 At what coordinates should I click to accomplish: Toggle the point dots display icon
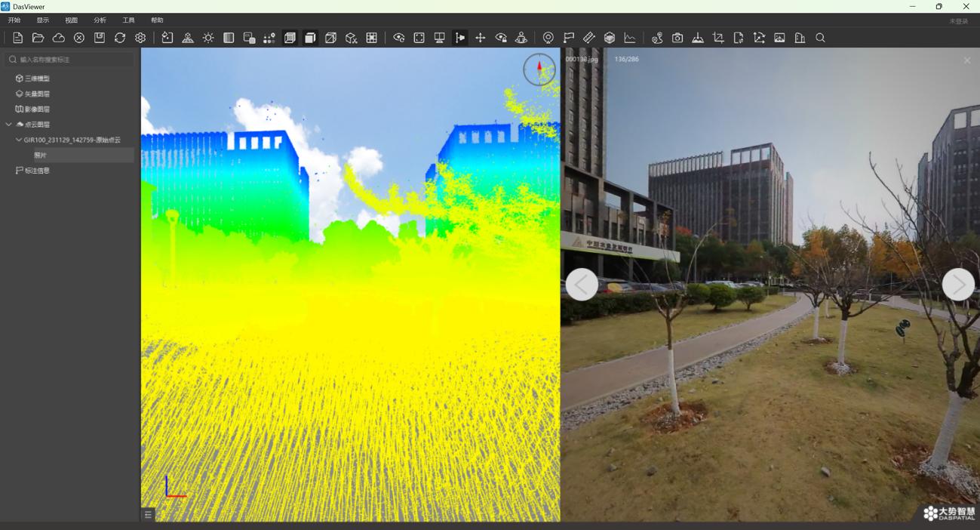coord(269,38)
